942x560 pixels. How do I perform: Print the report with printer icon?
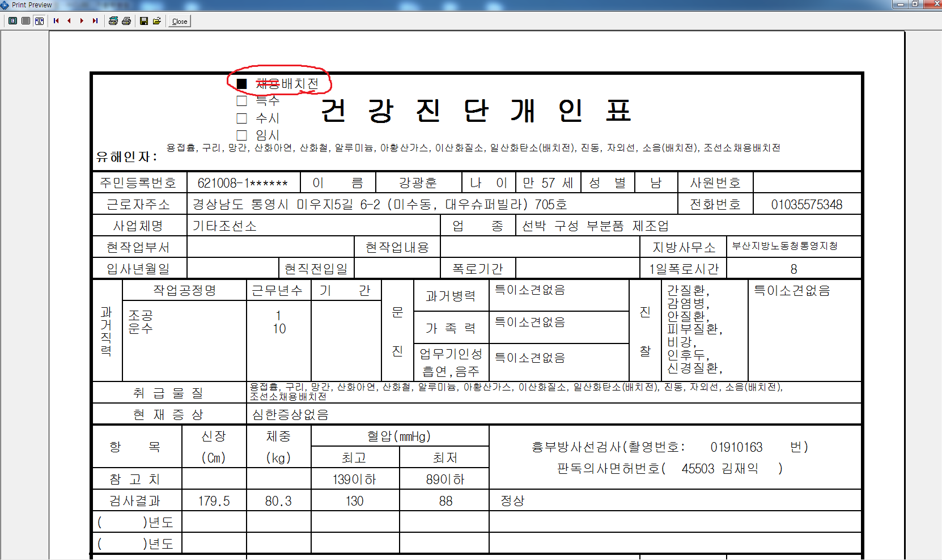pos(126,21)
